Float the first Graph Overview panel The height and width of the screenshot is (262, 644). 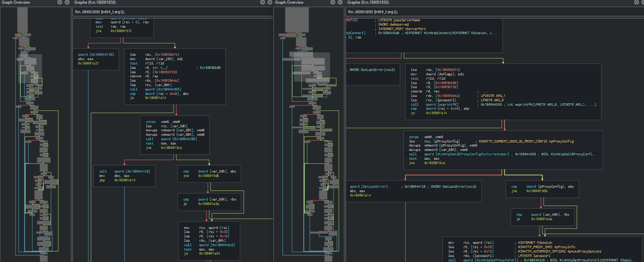pos(60,3)
